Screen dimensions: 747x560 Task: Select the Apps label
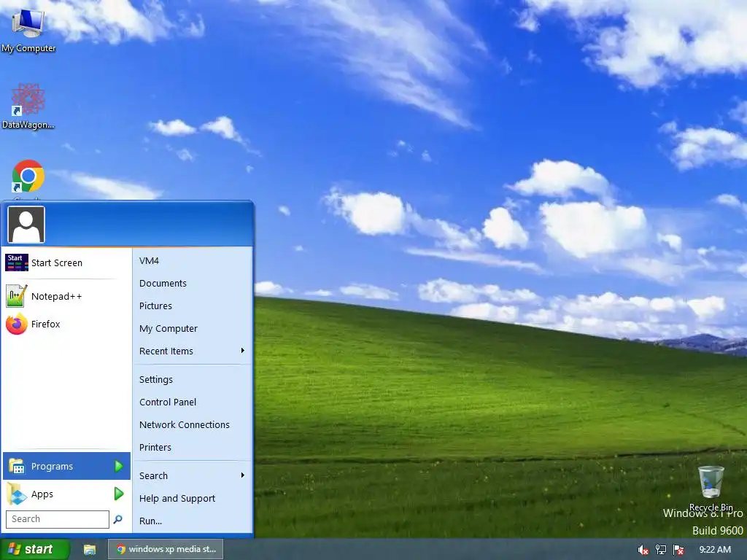pos(42,494)
